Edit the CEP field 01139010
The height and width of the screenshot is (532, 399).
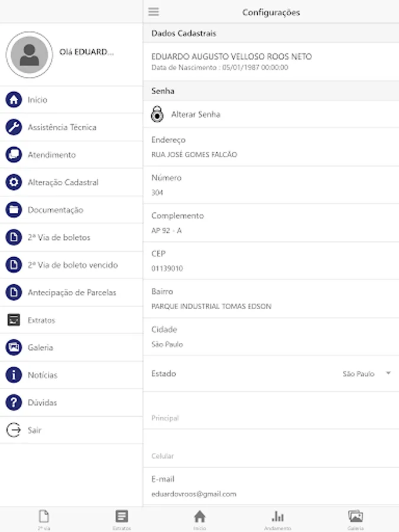[271, 261]
